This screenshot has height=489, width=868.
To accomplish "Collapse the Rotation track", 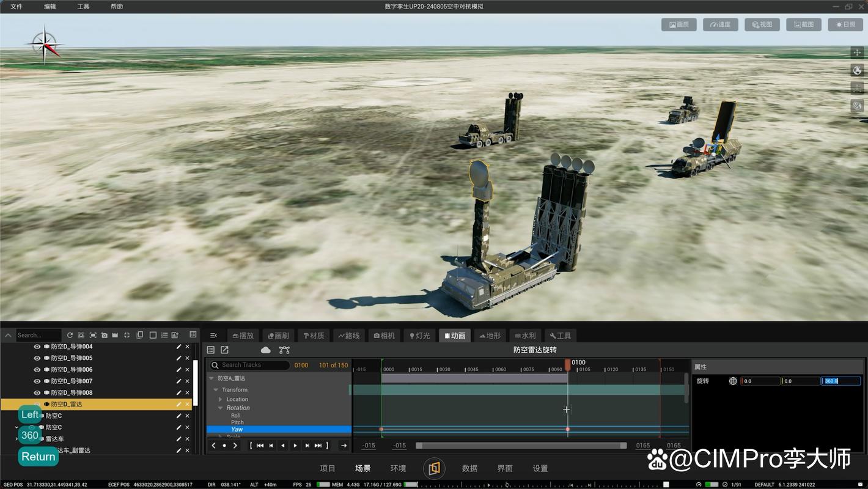I will tap(221, 408).
